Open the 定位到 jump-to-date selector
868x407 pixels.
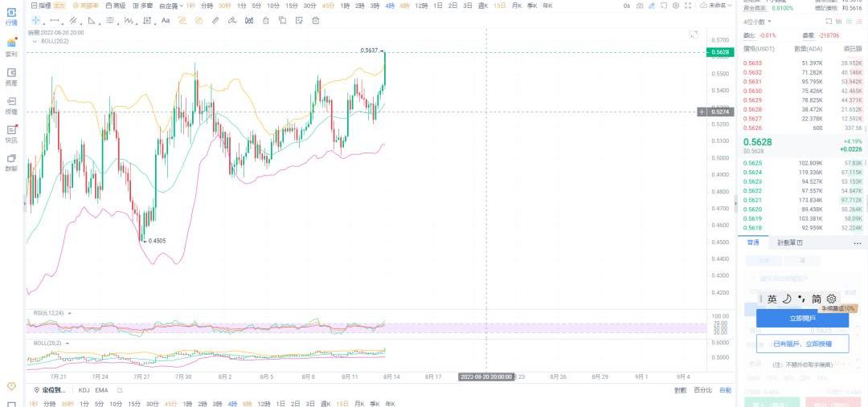click(x=51, y=390)
